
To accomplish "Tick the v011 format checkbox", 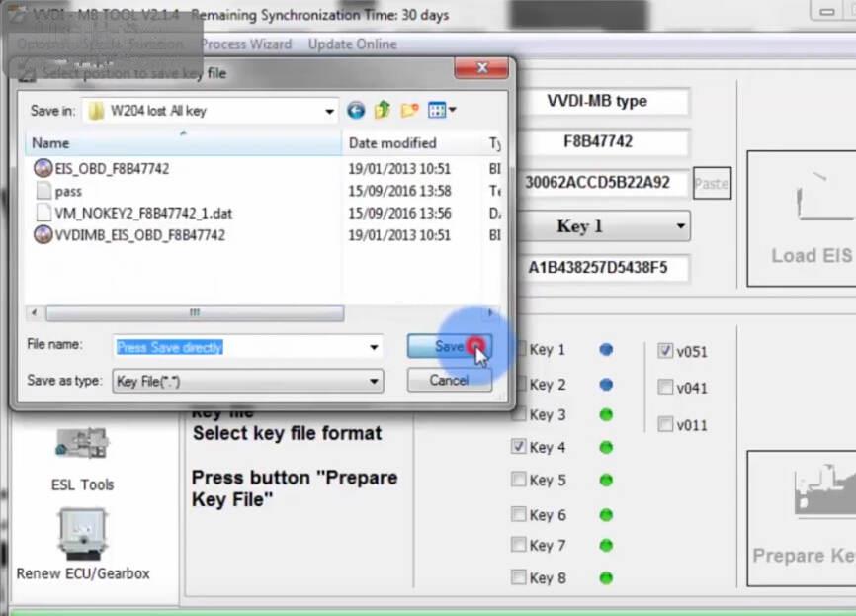I will tap(665, 424).
